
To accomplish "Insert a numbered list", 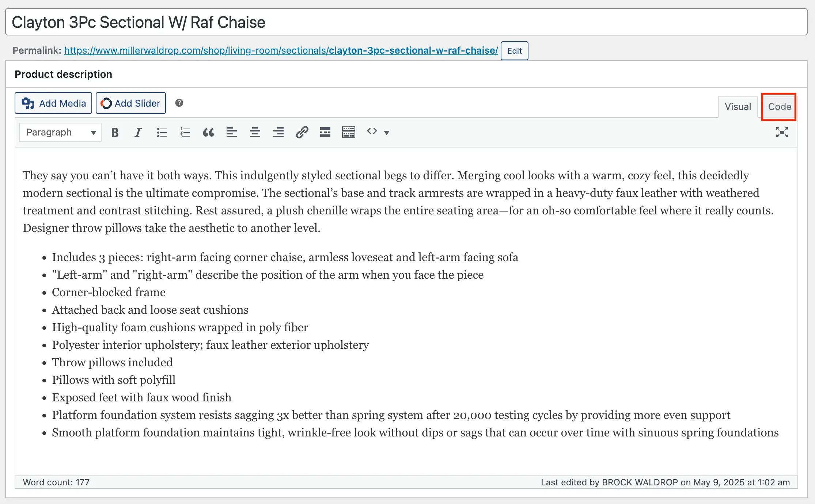I will 185,132.
